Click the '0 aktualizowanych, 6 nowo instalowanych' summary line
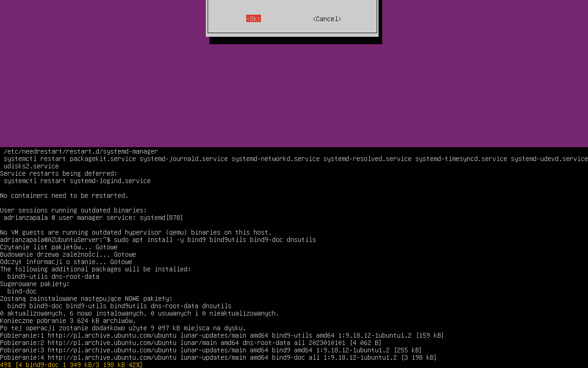Viewport: 588px width, 368px height. [140, 313]
